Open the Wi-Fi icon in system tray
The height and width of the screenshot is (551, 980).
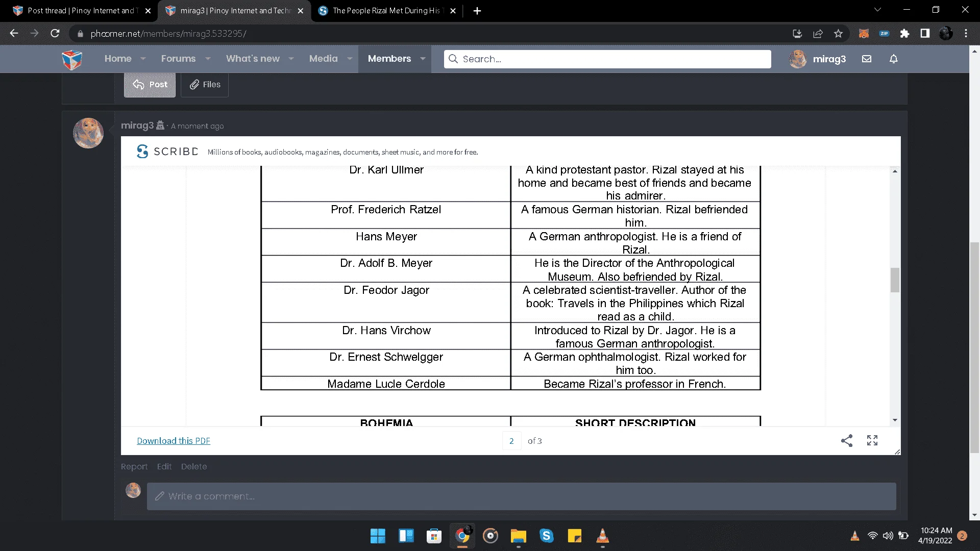(x=873, y=536)
